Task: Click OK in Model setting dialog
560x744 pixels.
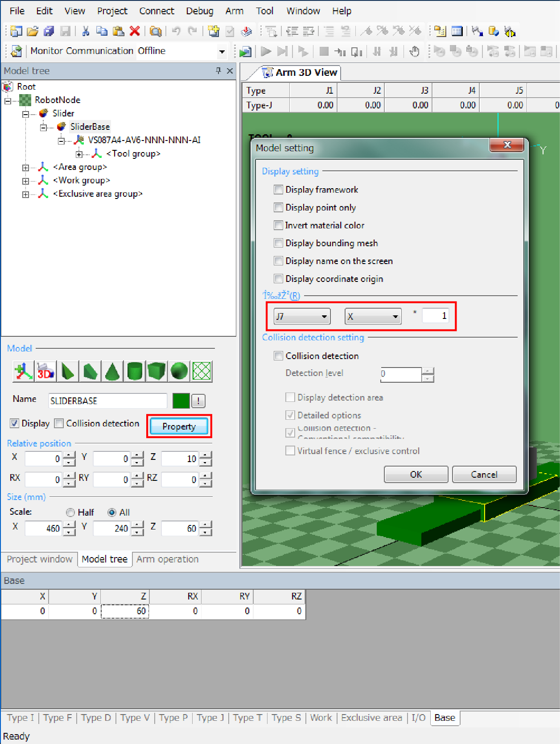Action: (x=416, y=475)
